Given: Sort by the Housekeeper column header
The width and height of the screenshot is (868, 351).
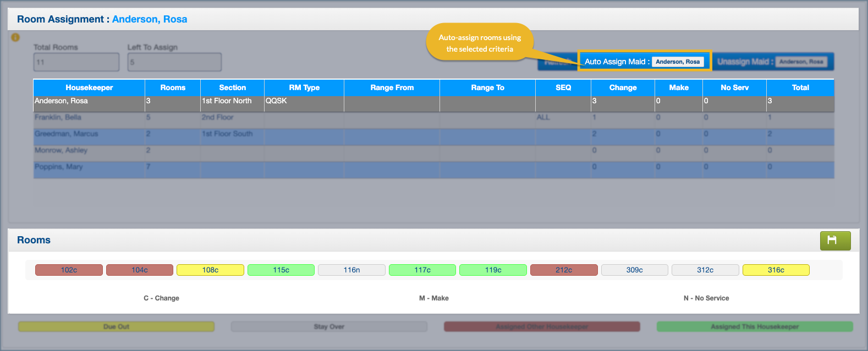Looking at the screenshot, I should pos(89,88).
